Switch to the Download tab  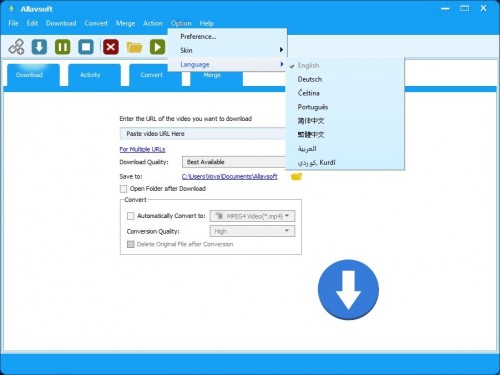(33, 75)
